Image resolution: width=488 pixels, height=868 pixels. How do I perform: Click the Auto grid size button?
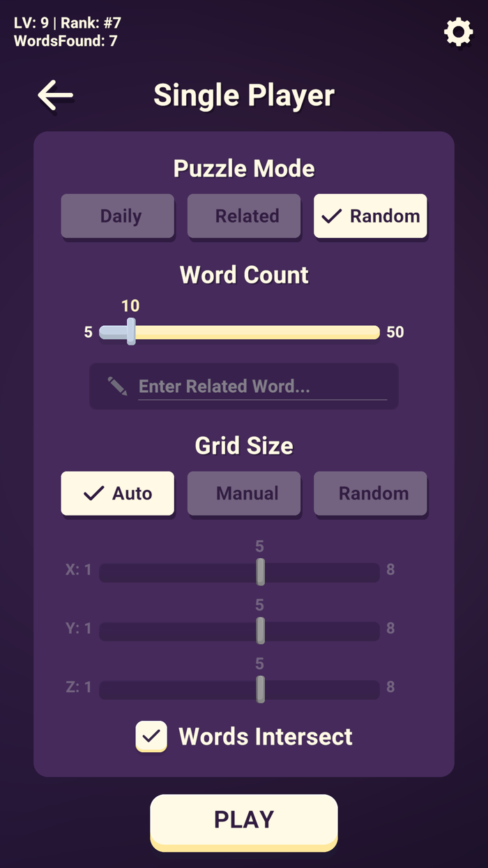point(117,493)
